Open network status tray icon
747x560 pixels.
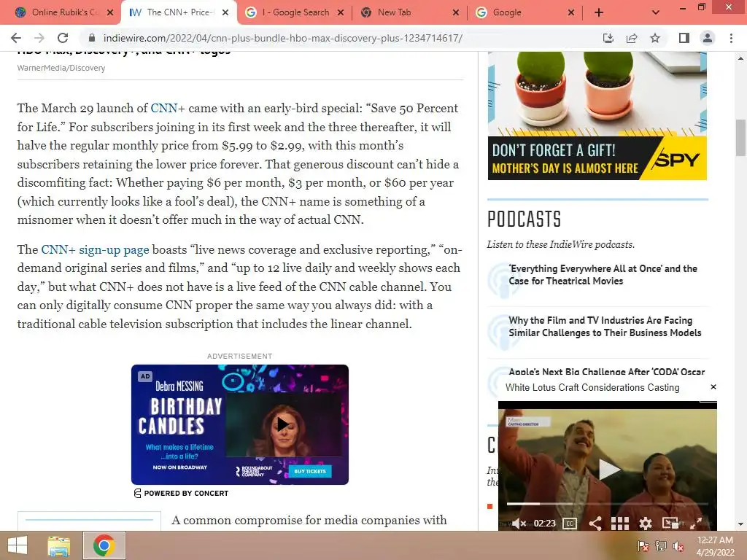click(x=661, y=546)
